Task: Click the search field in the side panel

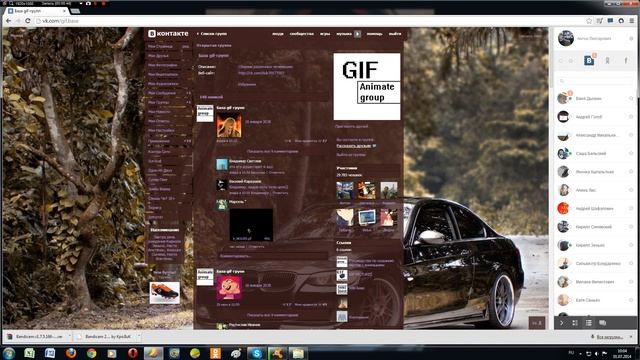Action: (595, 81)
